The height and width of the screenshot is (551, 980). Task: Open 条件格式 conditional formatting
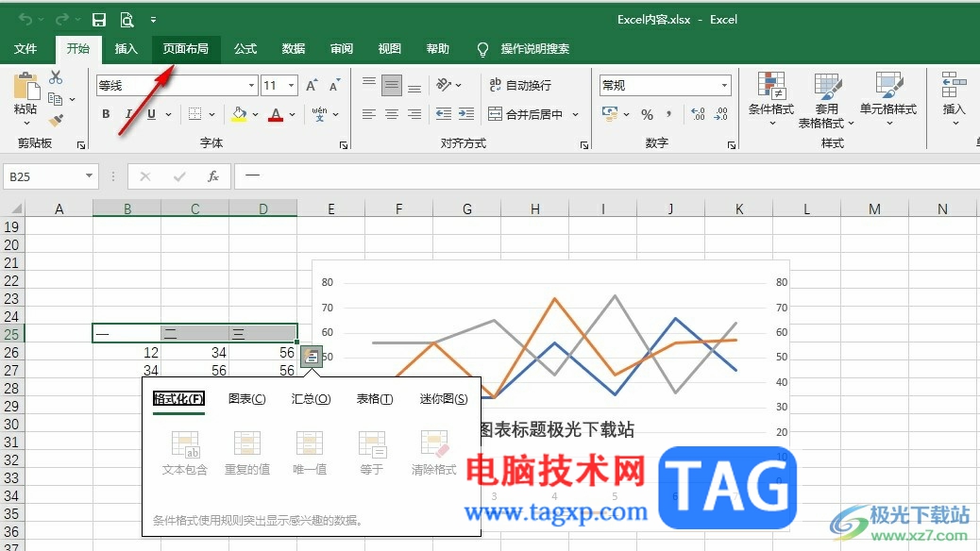771,99
